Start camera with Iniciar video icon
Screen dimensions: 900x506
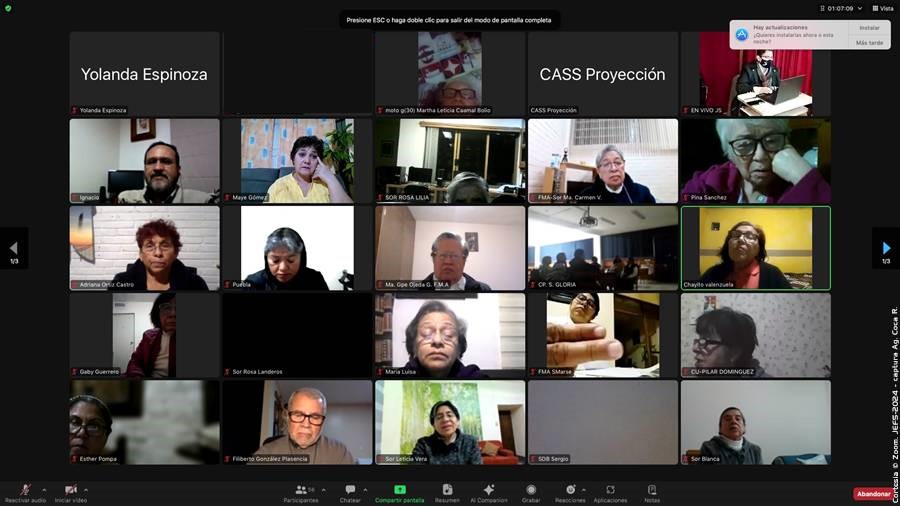[x=71, y=489]
